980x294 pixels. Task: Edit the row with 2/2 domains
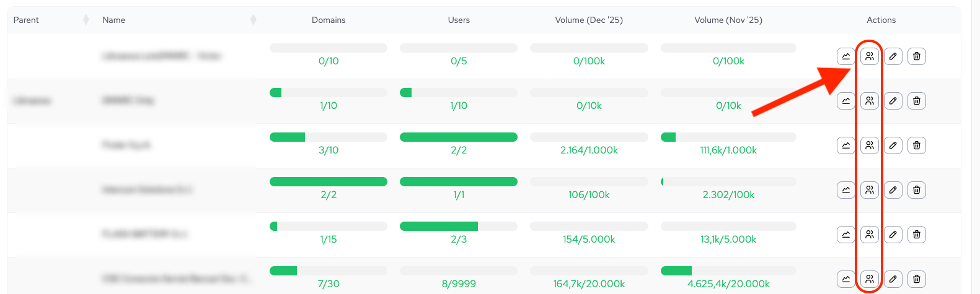(x=893, y=190)
